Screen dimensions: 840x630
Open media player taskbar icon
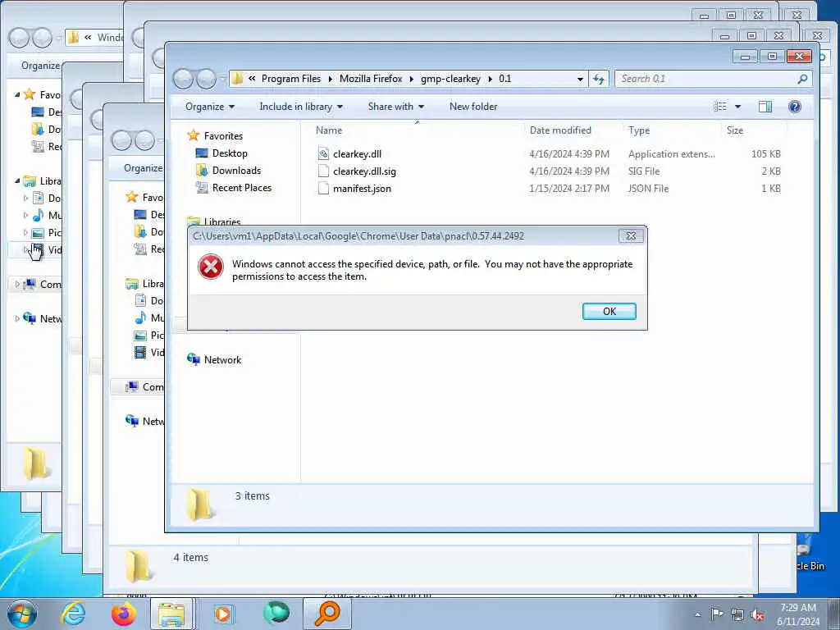pyautogui.click(x=223, y=614)
